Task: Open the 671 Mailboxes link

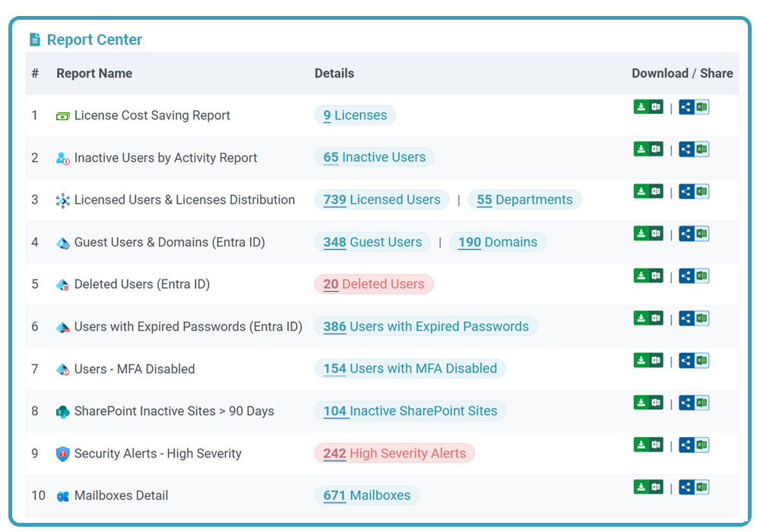Action: click(367, 496)
